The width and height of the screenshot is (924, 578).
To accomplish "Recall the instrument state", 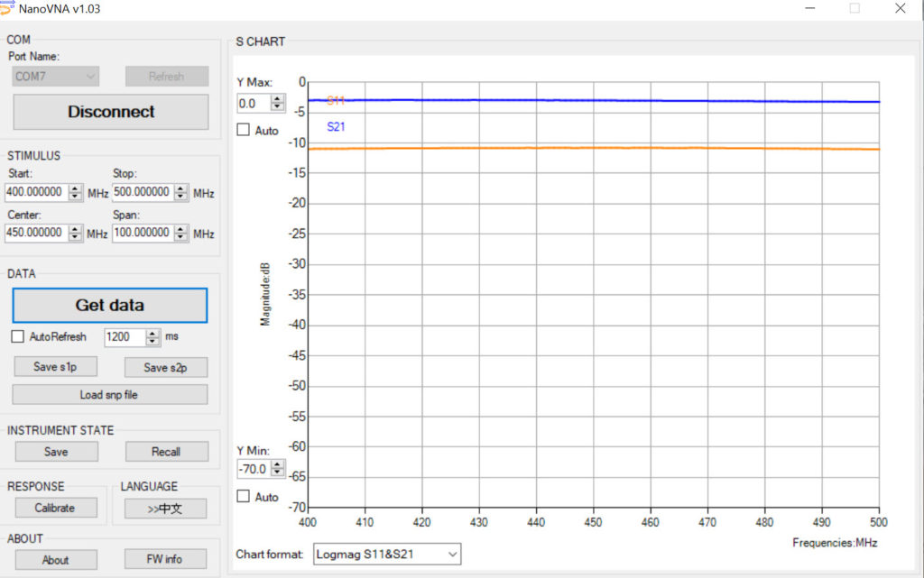I will (x=165, y=452).
